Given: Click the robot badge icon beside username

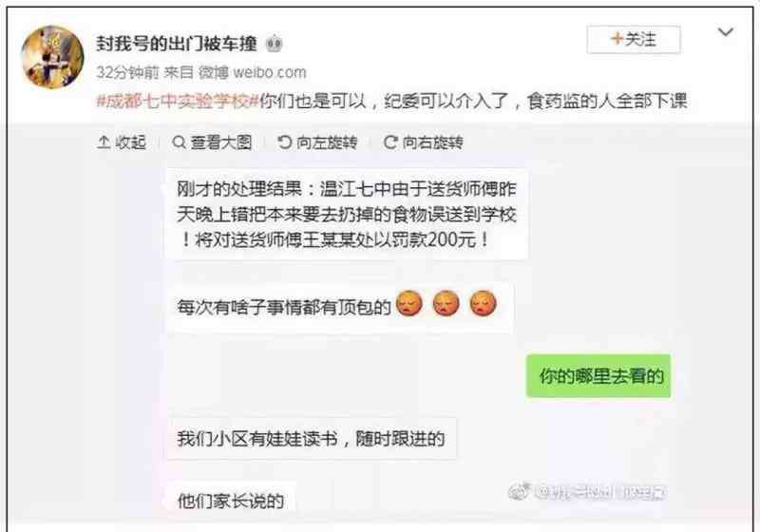Looking at the screenshot, I should click(274, 44).
